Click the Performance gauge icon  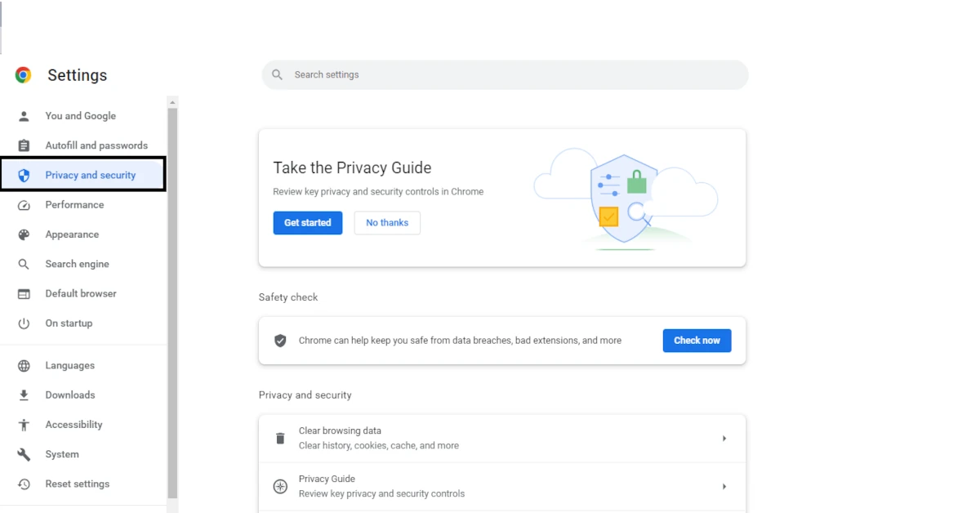(x=24, y=205)
